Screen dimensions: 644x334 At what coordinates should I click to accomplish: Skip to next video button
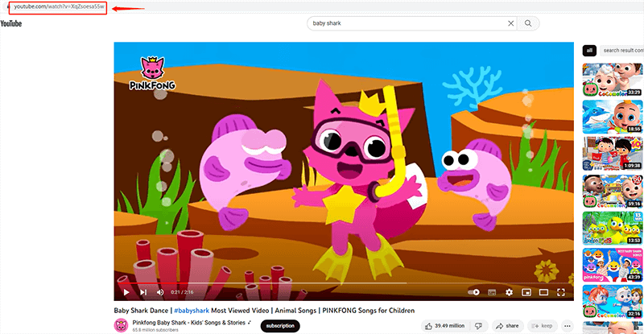143,292
